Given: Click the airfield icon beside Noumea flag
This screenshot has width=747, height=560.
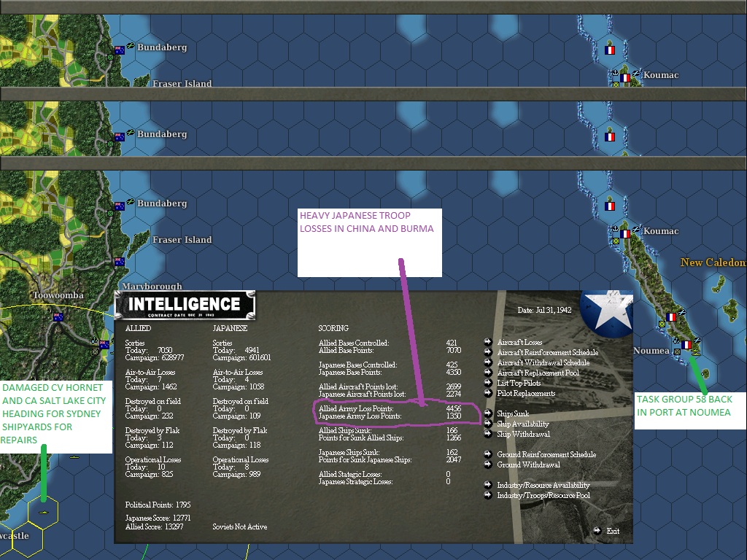Looking at the screenshot, I should [x=697, y=340].
